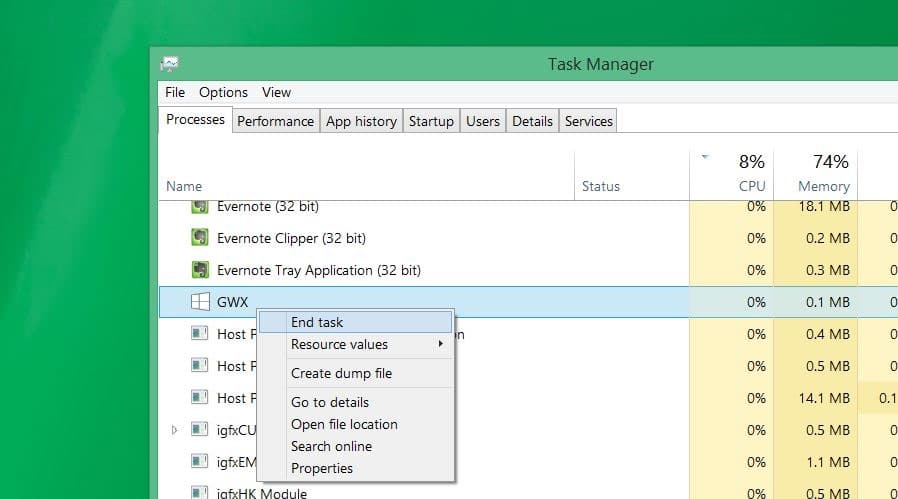Switch to the Details tab
The height and width of the screenshot is (499, 898).
[x=532, y=121]
